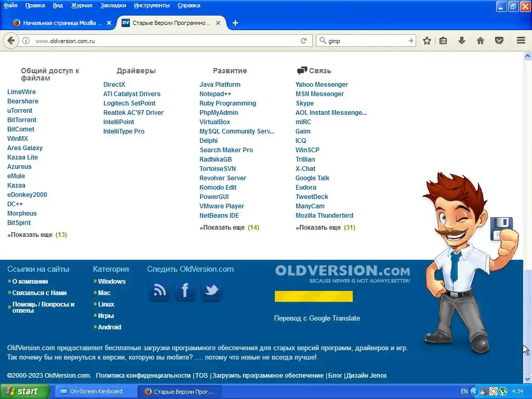532x399 pixels.
Task: Open TOS footer link
Action: point(201,376)
